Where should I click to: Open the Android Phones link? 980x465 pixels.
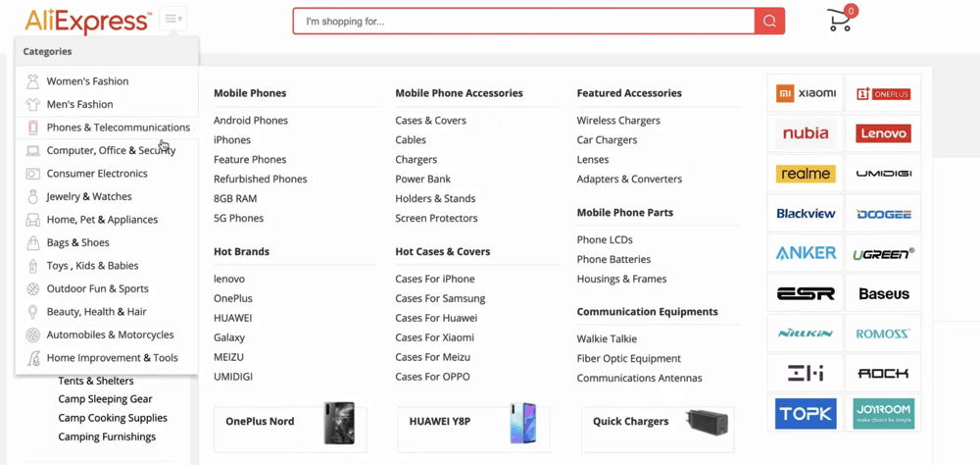[x=251, y=121]
